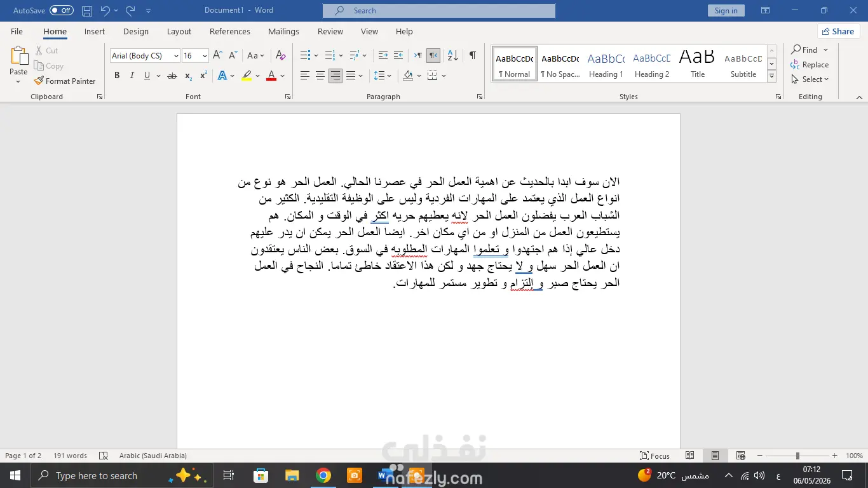The width and height of the screenshot is (868, 488).
Task: Share the document with Share button
Action: [838, 31]
